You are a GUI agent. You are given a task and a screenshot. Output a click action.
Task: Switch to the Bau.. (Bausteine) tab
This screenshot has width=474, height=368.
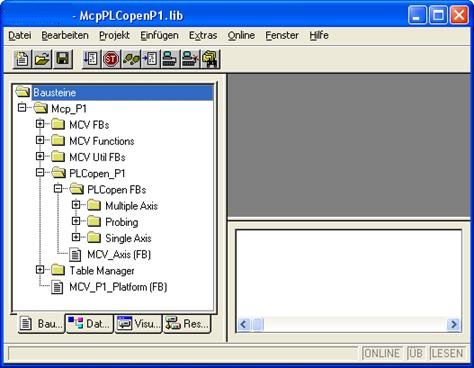click(41, 324)
